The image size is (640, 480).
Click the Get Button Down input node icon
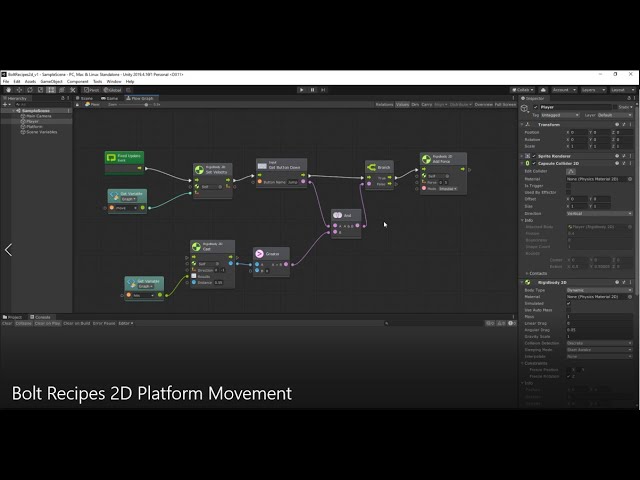click(x=262, y=166)
